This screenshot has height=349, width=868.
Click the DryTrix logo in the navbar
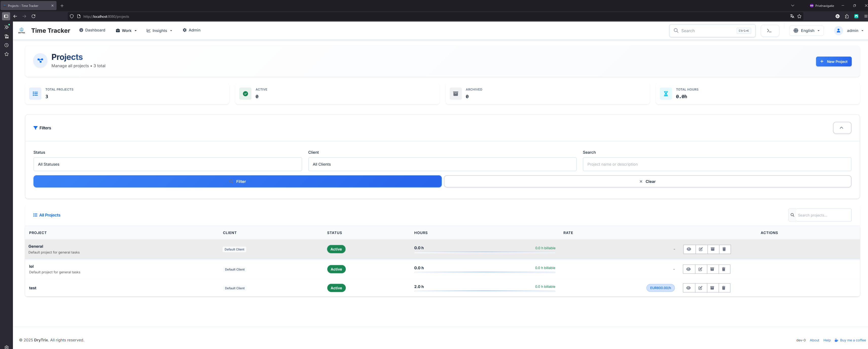tap(22, 31)
